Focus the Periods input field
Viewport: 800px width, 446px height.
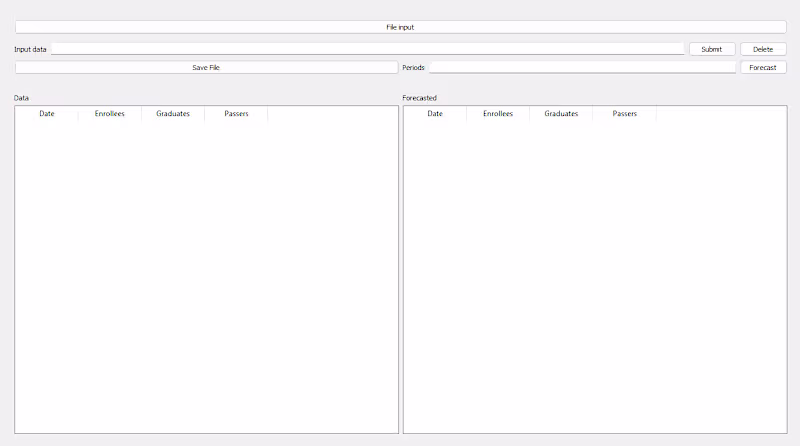click(582, 67)
